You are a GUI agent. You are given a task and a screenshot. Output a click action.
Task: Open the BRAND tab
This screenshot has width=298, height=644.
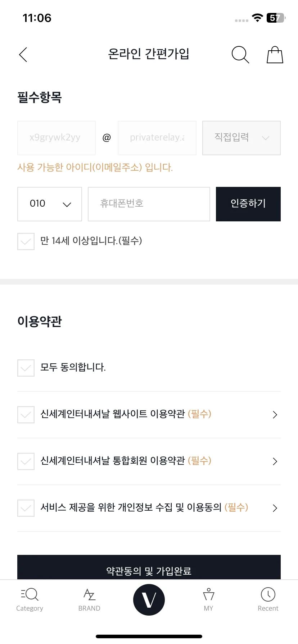pos(89,599)
